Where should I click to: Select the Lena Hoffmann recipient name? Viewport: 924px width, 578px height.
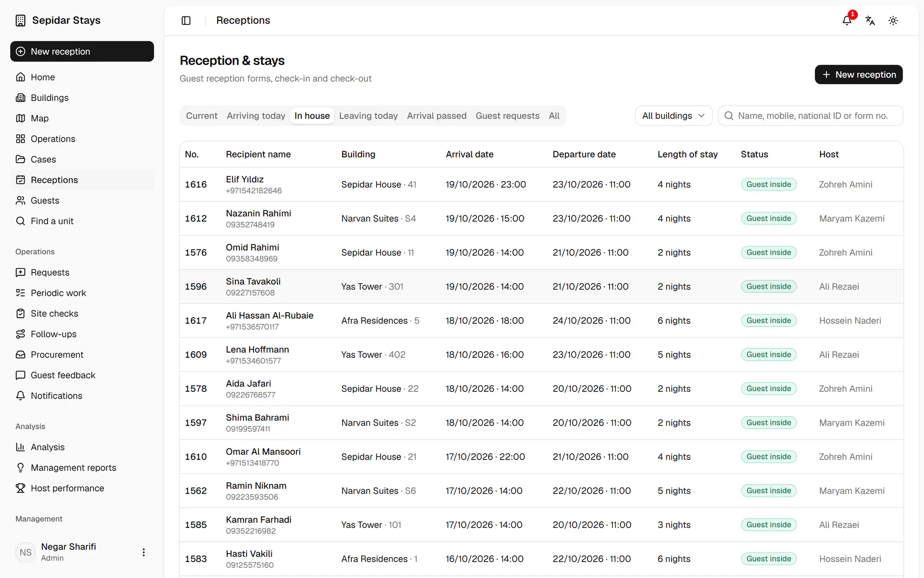(257, 350)
